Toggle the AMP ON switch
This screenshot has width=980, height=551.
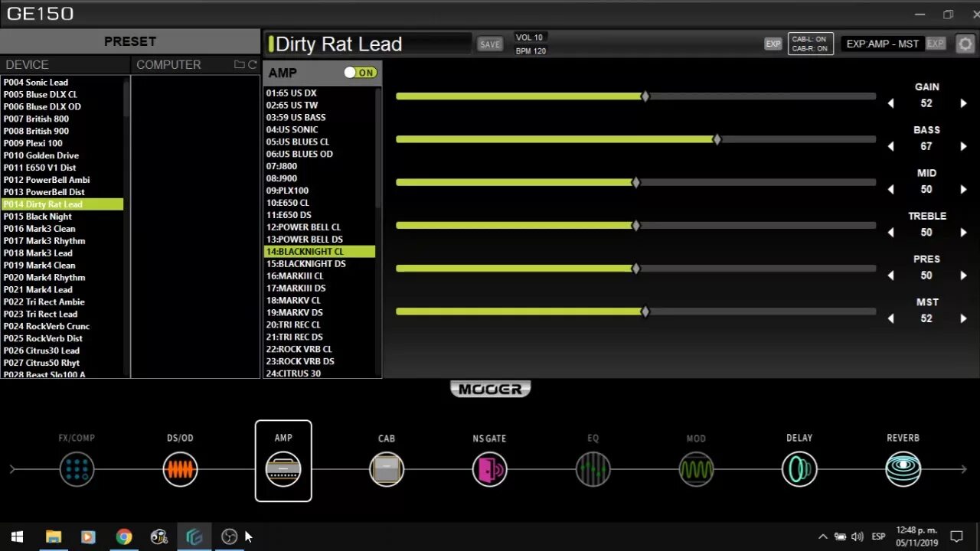[x=360, y=73]
